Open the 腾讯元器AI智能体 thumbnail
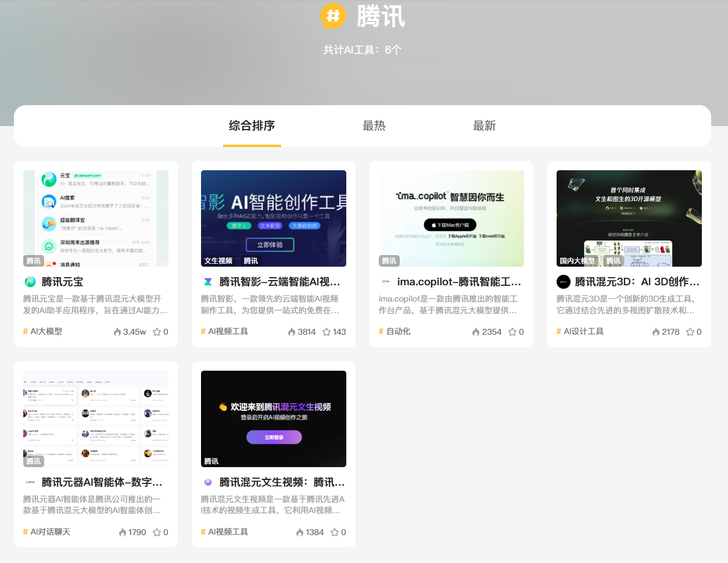This screenshot has width=728, height=563. [x=96, y=419]
